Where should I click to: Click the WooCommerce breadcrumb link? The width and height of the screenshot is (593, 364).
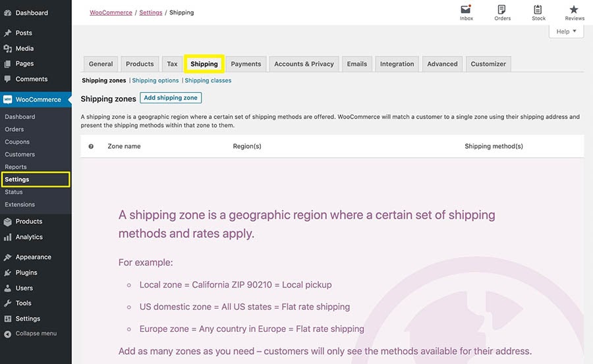(111, 13)
